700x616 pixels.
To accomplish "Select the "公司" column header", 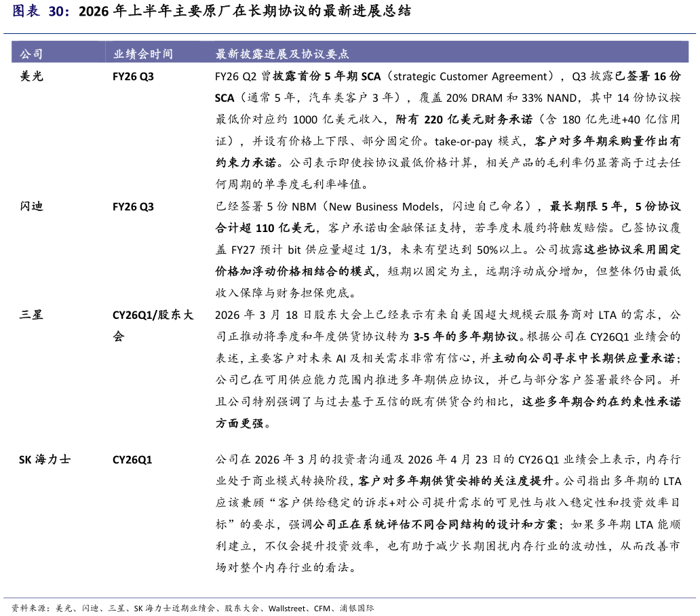I will [31, 54].
